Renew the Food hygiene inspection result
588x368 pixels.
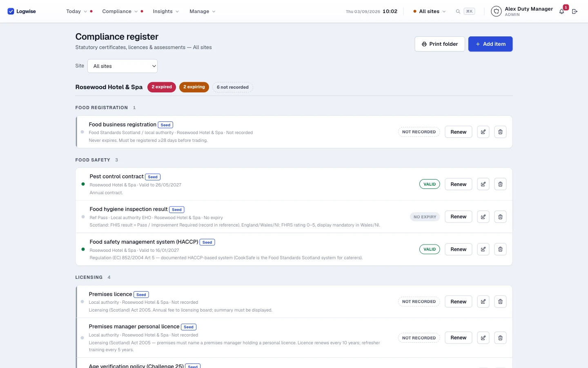click(459, 217)
